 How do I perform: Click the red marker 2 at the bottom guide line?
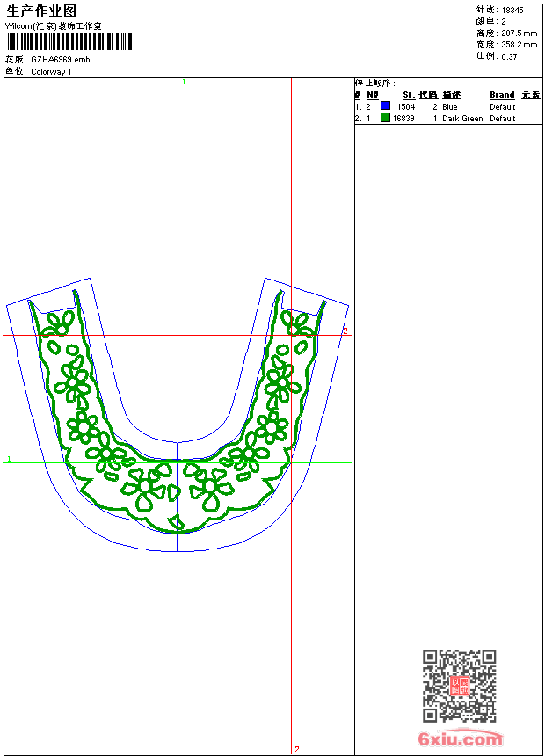[297, 749]
